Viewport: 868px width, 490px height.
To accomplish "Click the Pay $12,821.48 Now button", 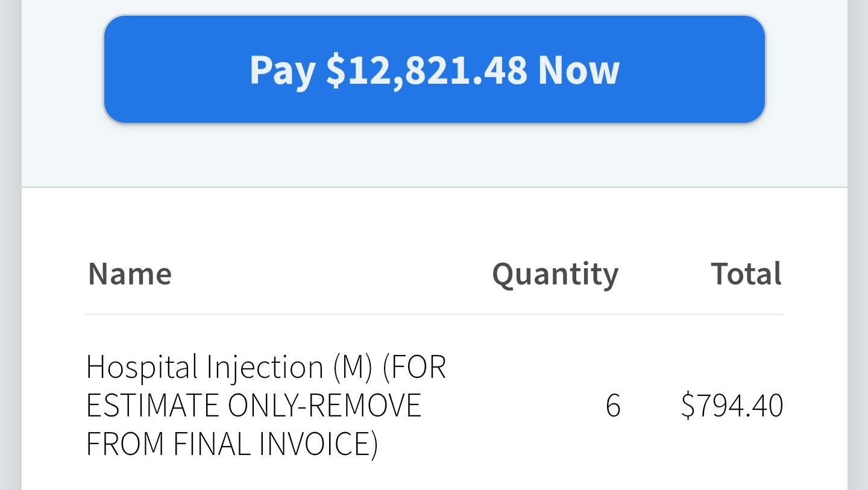I will click(434, 69).
